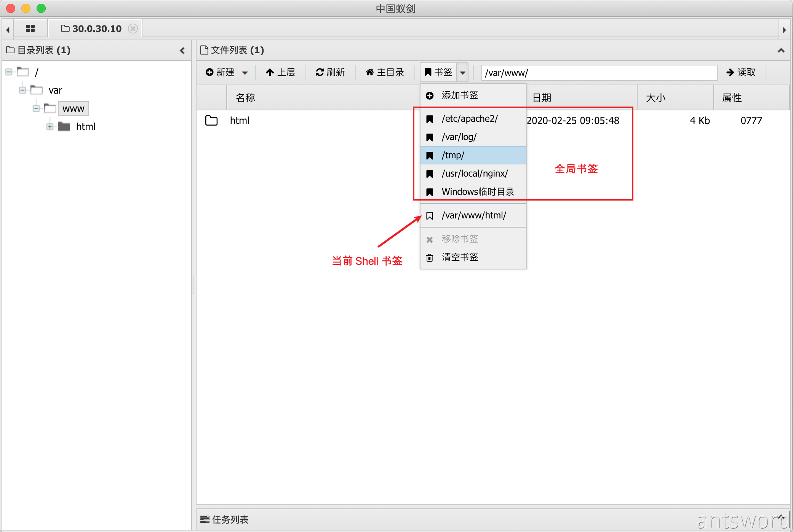Choose /var/www/html/ shell bookmark
The image size is (793, 532).
click(474, 215)
